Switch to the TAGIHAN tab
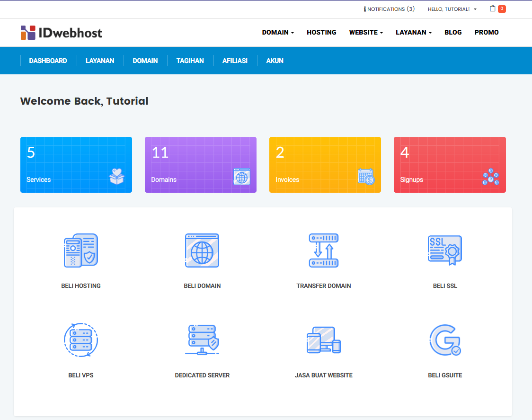The height and width of the screenshot is (420, 532). (190, 61)
